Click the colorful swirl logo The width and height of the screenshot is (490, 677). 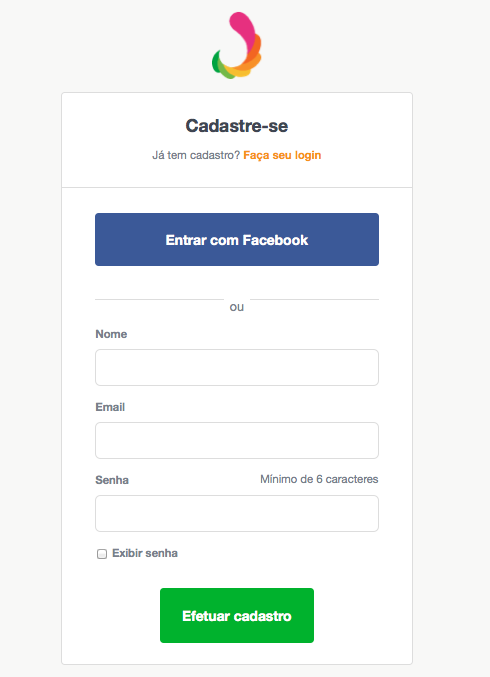point(237,45)
